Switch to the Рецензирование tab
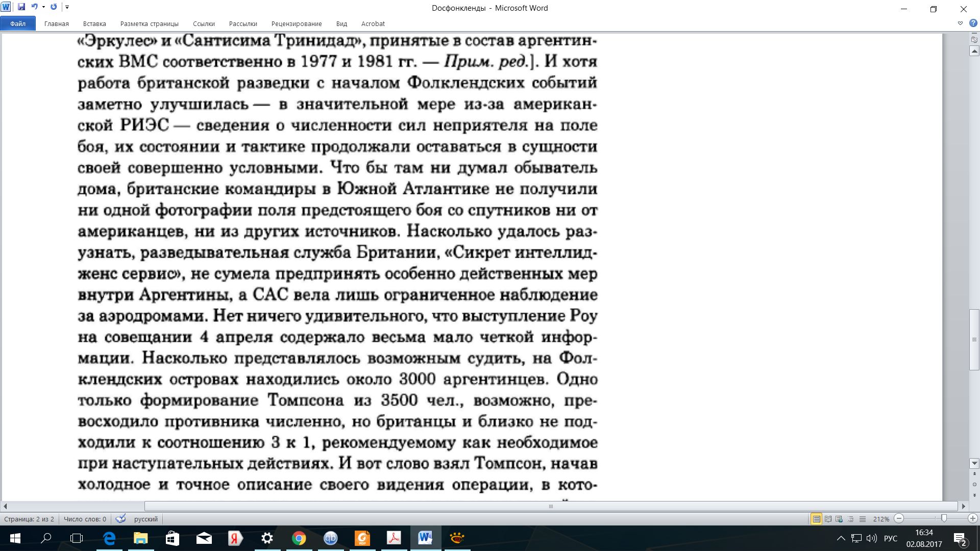Viewport: 980px width, 551px height. click(x=297, y=23)
